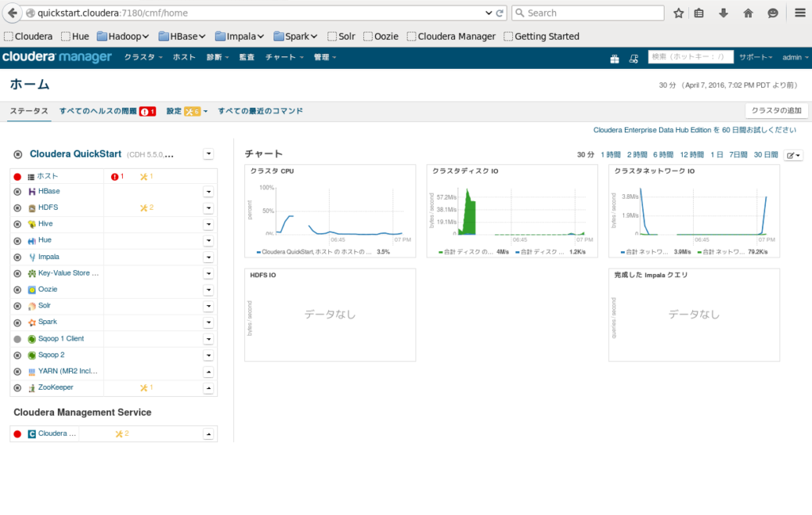812x515 pixels.
Task: Open the HBase row actions dropdown
Action: [209, 192]
